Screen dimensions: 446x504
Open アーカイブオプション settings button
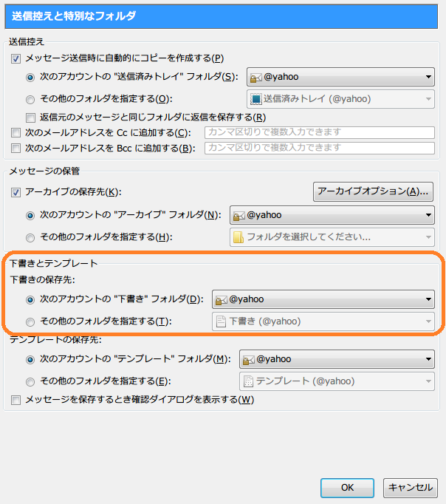[373, 191]
